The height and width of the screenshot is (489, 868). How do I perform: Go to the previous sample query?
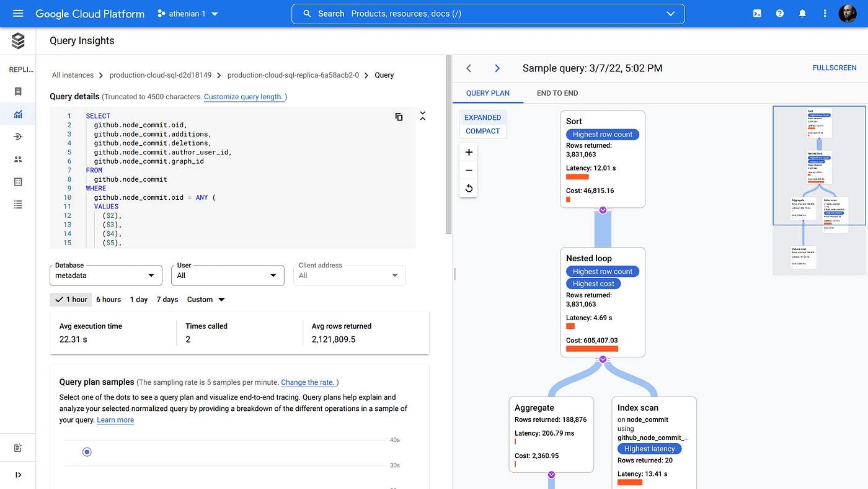pyautogui.click(x=469, y=68)
